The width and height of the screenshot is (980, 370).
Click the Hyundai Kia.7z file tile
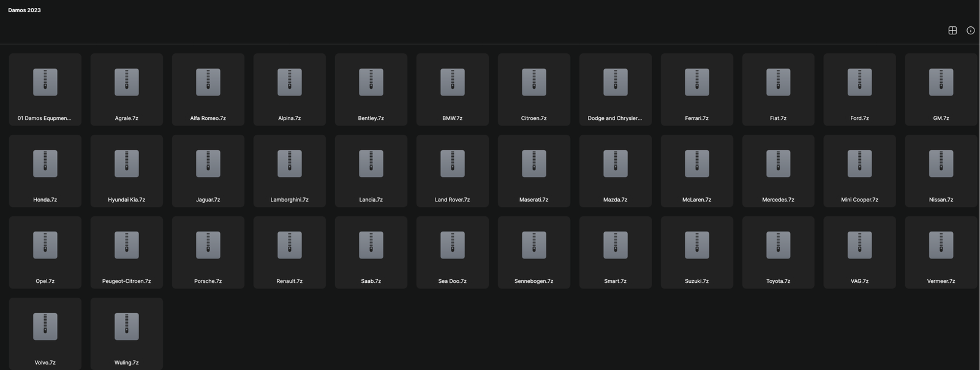click(127, 171)
